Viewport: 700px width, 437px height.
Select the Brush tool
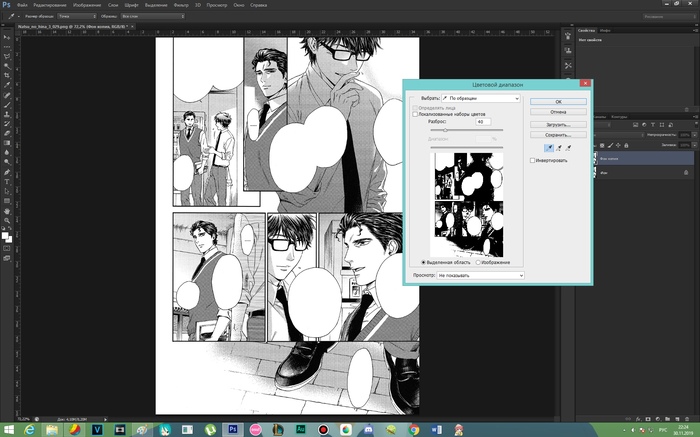click(x=7, y=105)
